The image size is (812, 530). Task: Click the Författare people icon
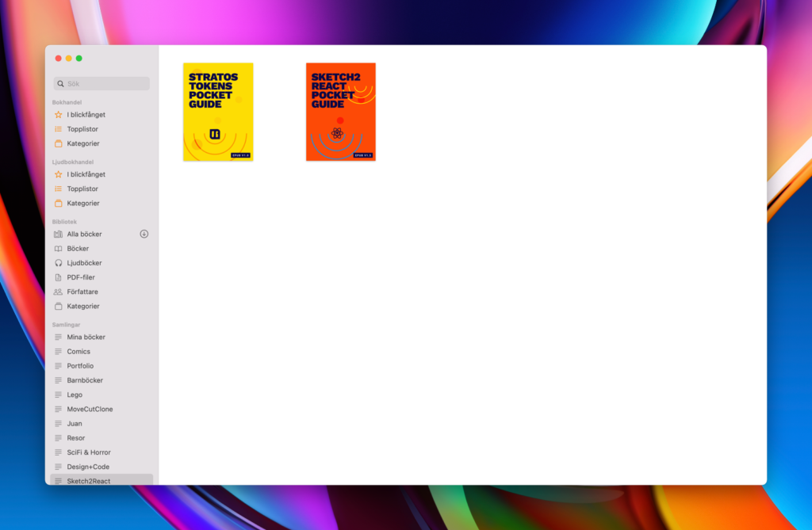58,292
